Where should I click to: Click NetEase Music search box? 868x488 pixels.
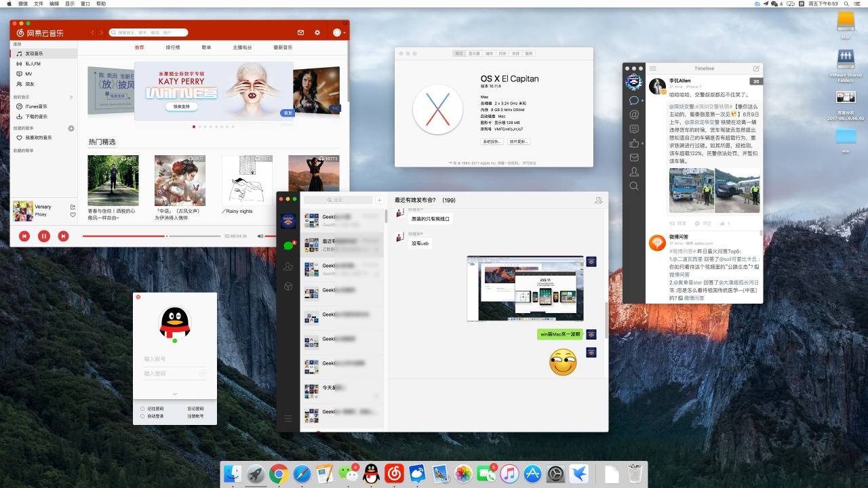coord(148,33)
